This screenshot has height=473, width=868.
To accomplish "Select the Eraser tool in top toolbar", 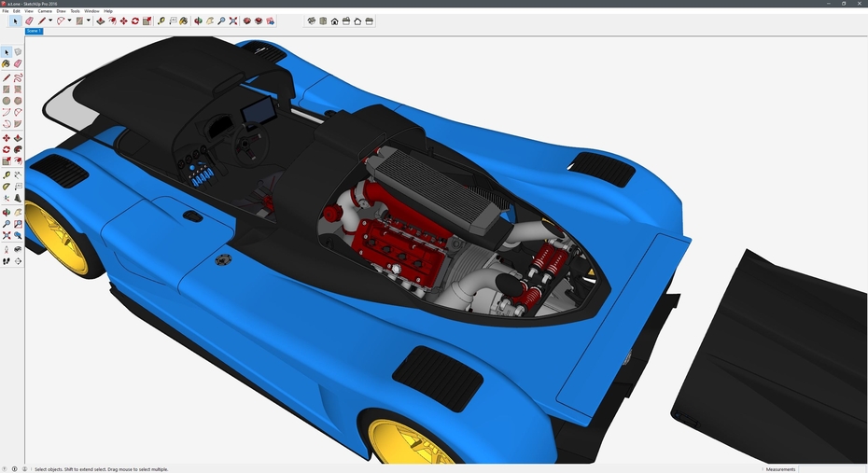I will tap(29, 21).
